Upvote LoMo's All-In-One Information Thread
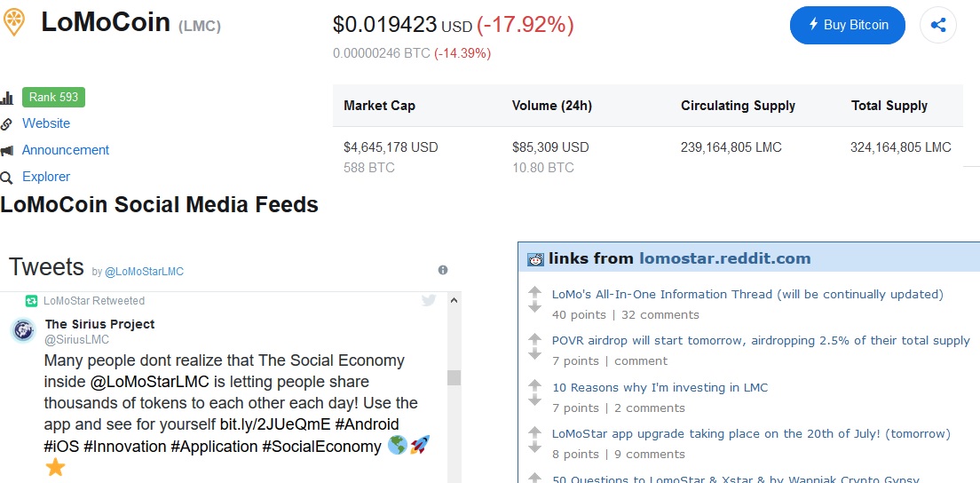This screenshot has height=483, width=980. tap(534, 290)
